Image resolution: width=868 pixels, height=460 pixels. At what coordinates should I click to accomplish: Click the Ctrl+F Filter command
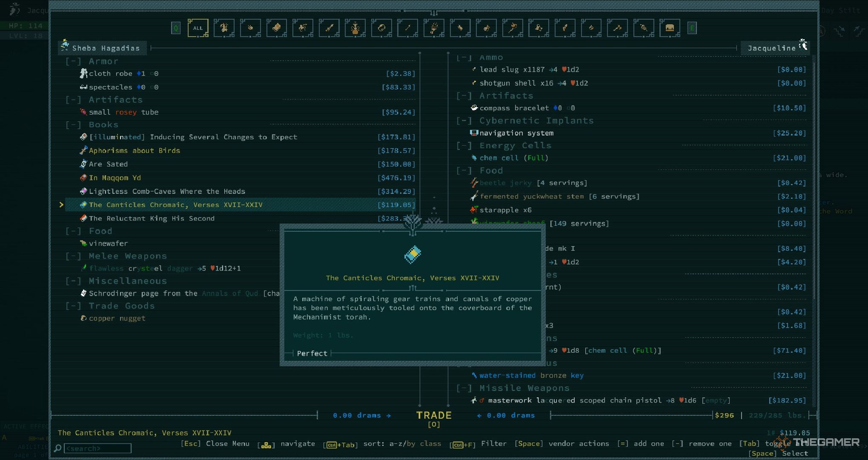coord(478,444)
